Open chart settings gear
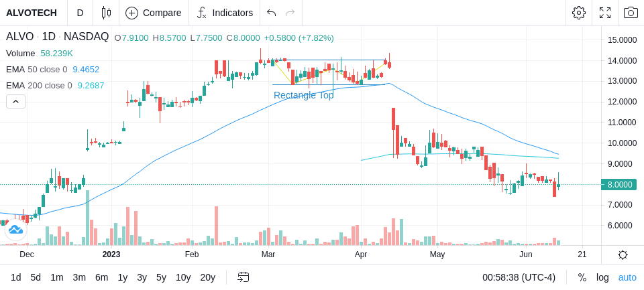644x290 pixels. [x=579, y=13]
